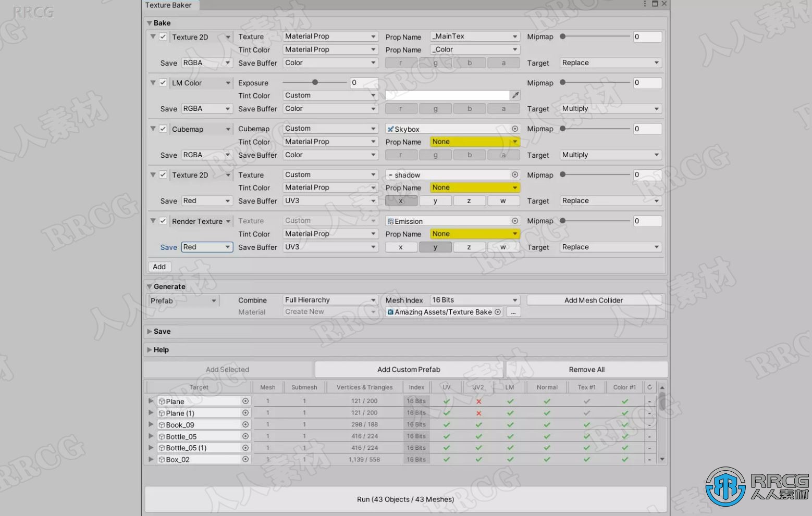Toggle the Cubemap bake checkbox

pos(163,129)
